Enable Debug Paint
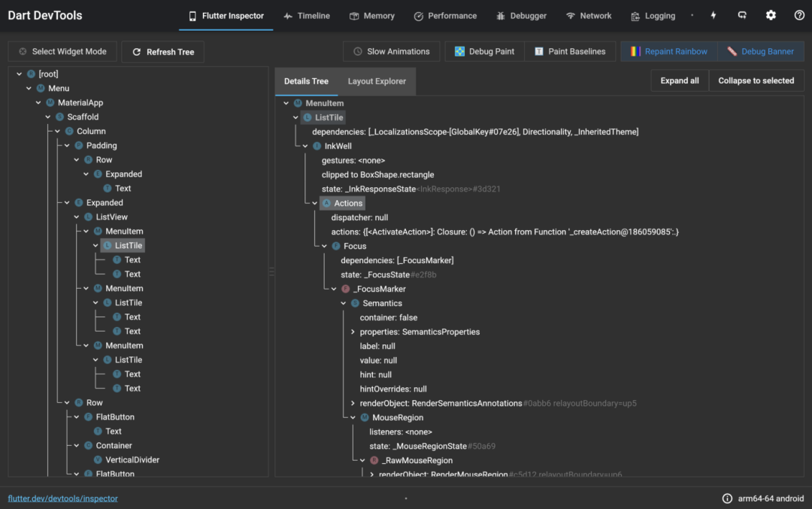Image resolution: width=812 pixels, height=509 pixels. coord(484,52)
